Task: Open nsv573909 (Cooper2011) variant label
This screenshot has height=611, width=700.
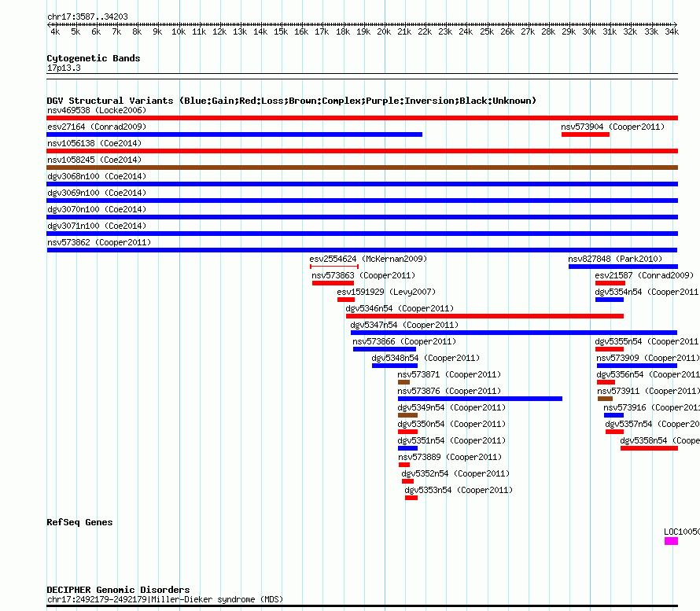Action: click(x=648, y=358)
